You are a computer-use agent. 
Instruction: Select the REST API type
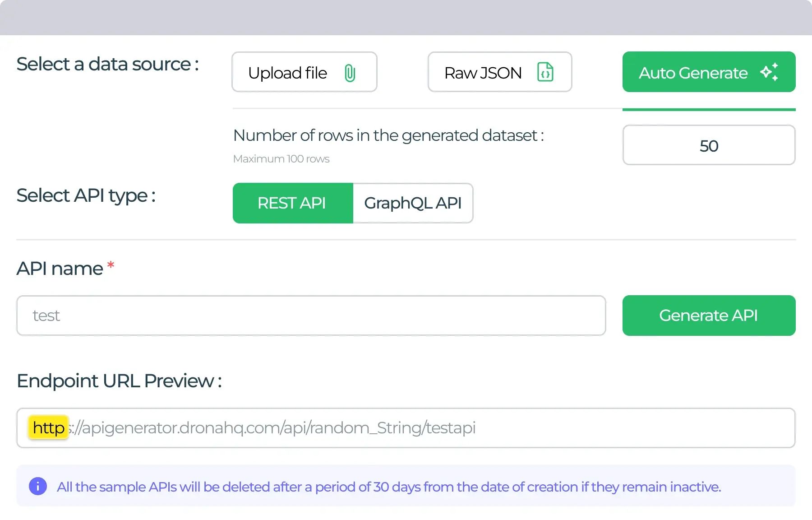(x=292, y=203)
